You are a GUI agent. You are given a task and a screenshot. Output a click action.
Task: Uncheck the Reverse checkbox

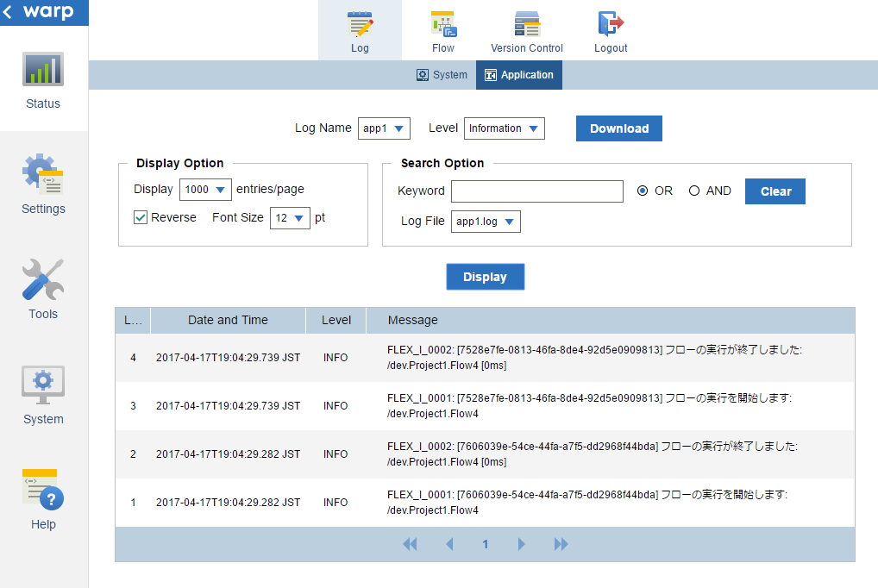[140, 217]
